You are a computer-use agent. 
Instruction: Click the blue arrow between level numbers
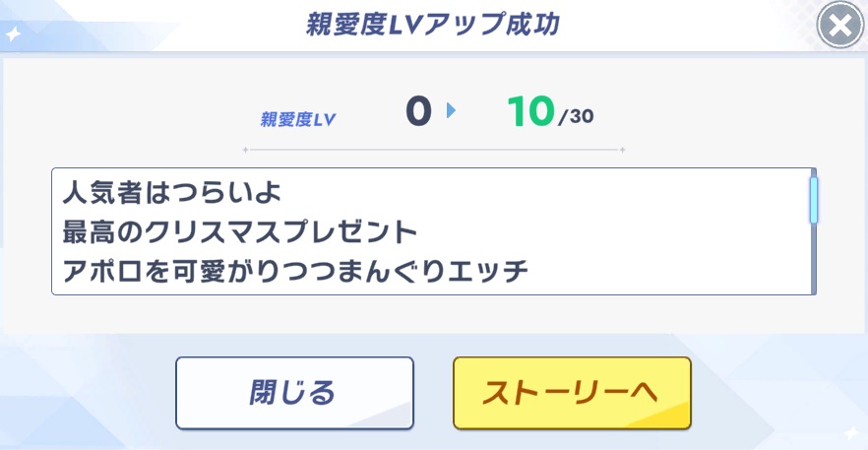[451, 112]
